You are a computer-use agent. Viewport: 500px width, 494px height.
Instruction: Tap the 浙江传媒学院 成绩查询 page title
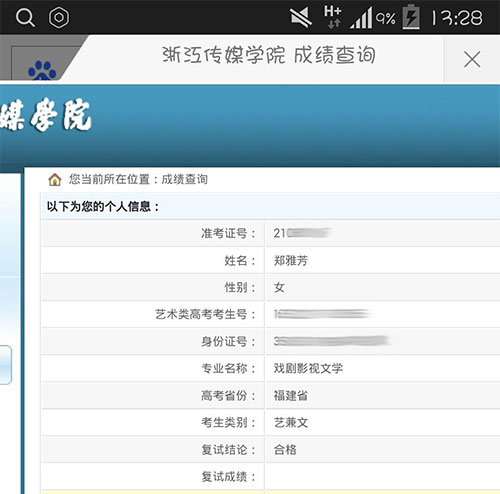(269, 55)
